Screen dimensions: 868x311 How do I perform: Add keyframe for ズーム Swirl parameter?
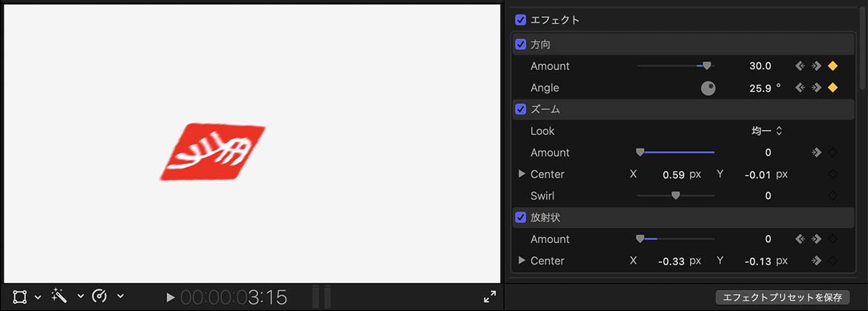(x=833, y=196)
